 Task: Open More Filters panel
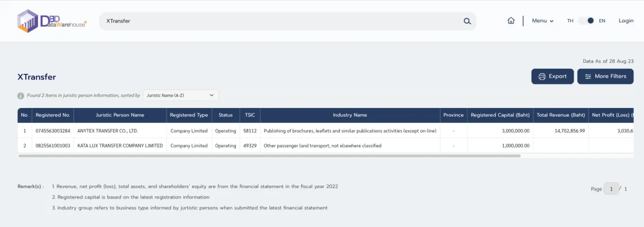pos(605,77)
